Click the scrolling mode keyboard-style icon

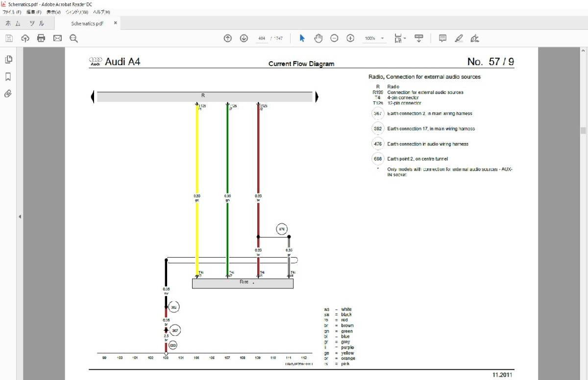pos(419,38)
